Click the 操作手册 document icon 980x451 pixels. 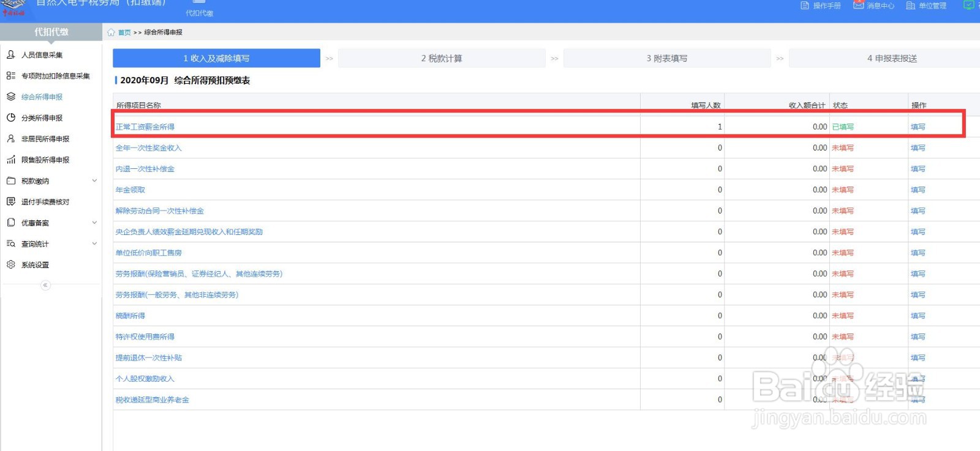click(x=805, y=6)
